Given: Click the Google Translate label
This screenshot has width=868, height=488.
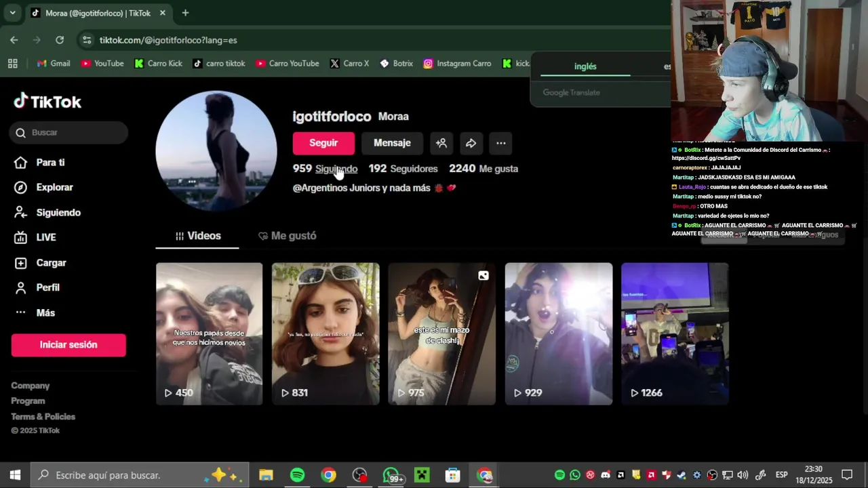Looking at the screenshot, I should 571,93.
